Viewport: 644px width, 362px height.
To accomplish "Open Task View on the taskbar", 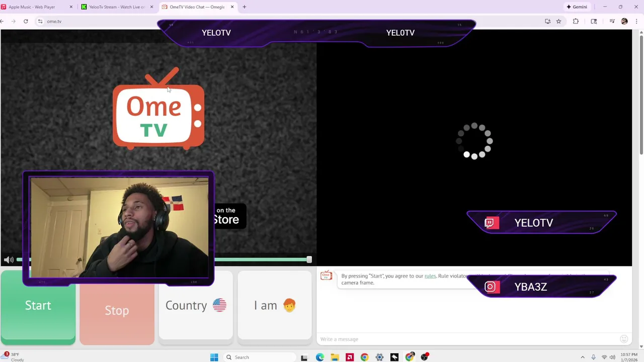I will tap(304, 357).
